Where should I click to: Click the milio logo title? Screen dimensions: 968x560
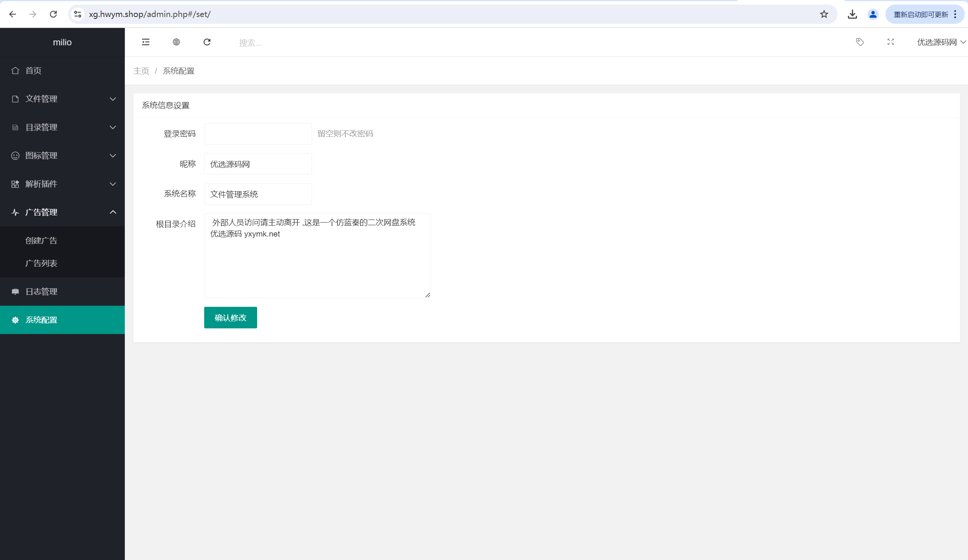[62, 42]
